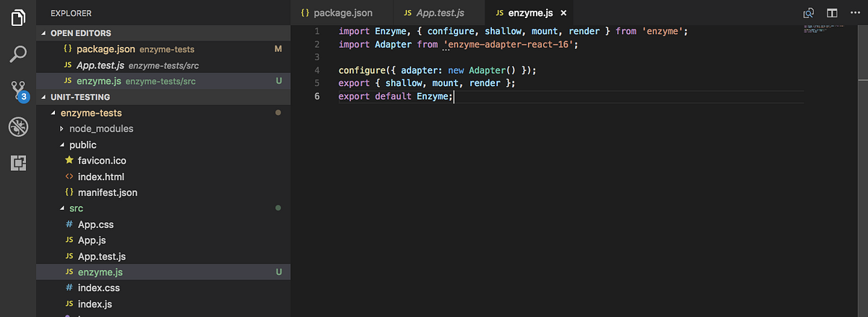Open editor More Actions ellipsis menu
The height and width of the screenshot is (317, 868).
coord(854,13)
